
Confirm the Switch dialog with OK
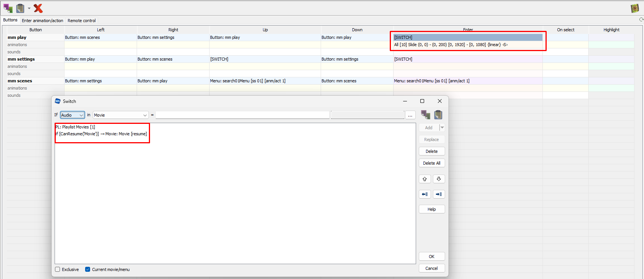(432, 257)
